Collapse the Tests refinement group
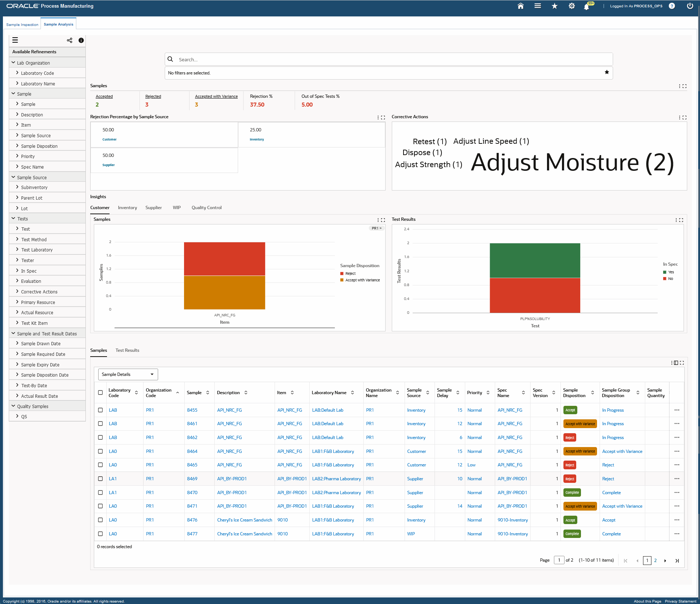The image size is (700, 604). coord(14,219)
